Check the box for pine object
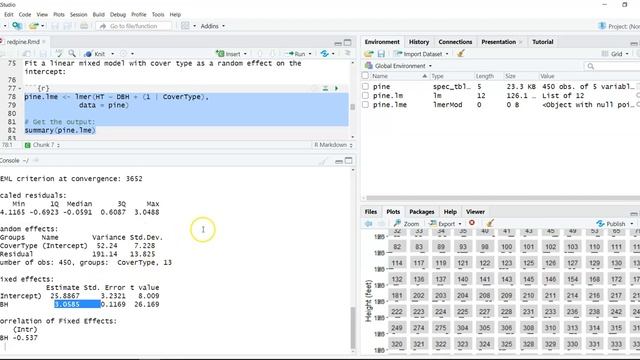This screenshot has width=640, height=360. pyautogui.click(x=365, y=87)
